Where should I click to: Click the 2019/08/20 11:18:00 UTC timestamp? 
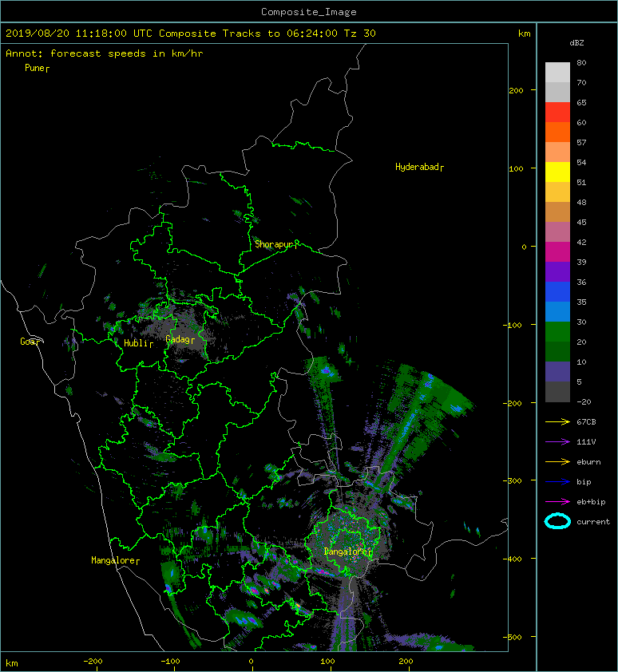[x=79, y=34]
